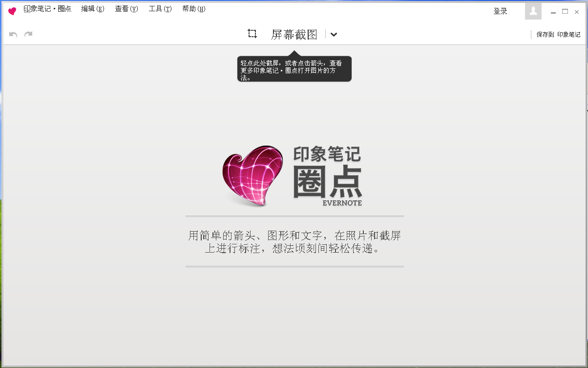Viewport: 588px width, 368px height.
Task: Open the 印象笔记·圈点 menu
Action: point(47,9)
